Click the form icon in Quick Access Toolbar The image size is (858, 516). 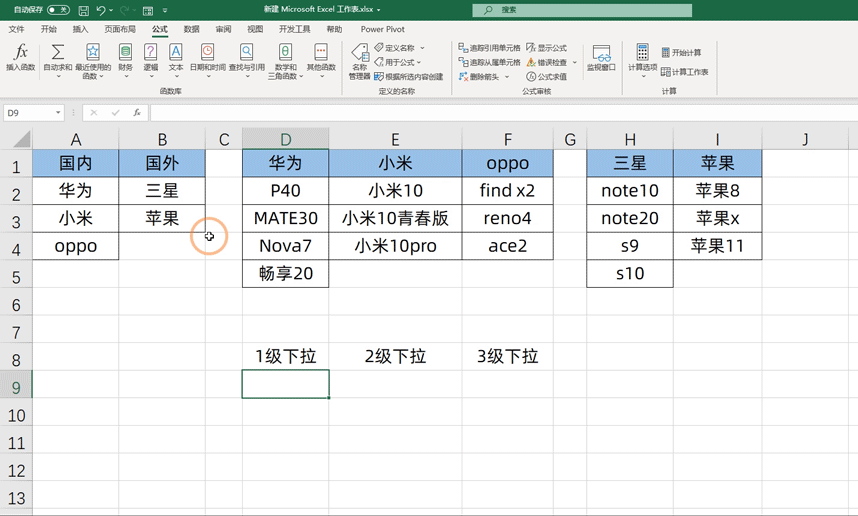tap(148, 10)
